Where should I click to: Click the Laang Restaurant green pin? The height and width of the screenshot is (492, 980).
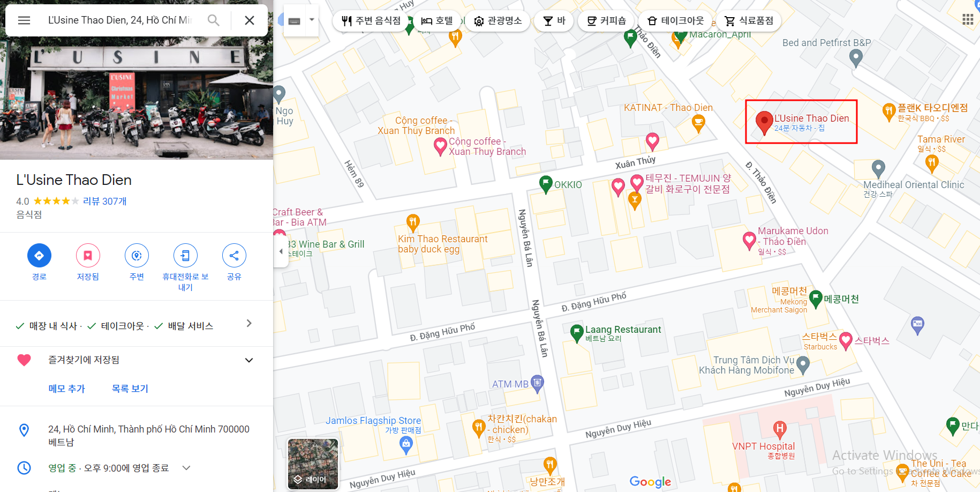pyautogui.click(x=577, y=333)
